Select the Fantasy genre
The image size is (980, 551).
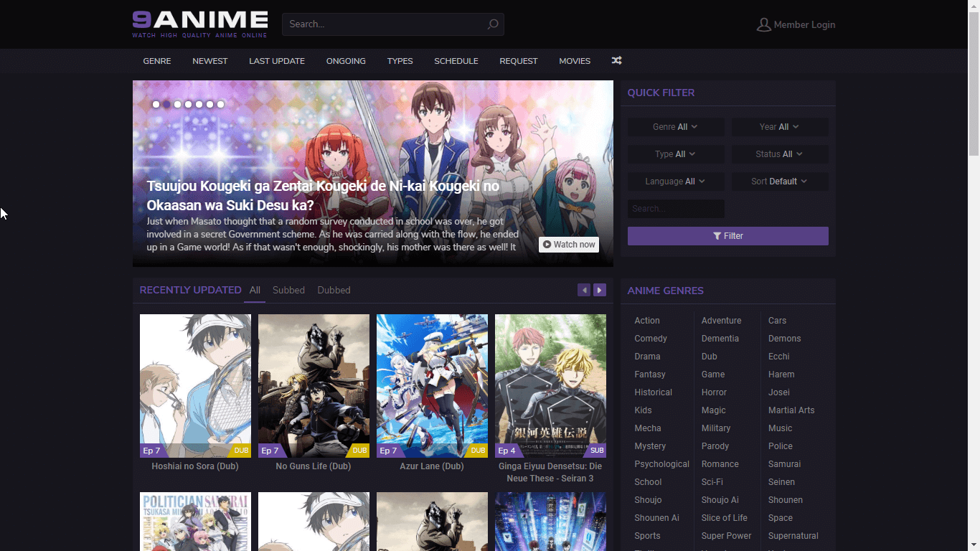650,375
